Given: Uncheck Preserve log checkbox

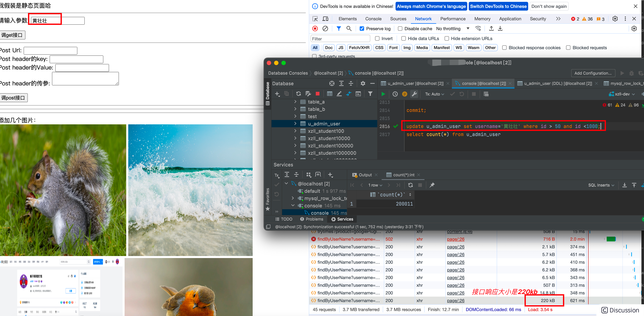Looking at the screenshot, I should [x=362, y=29].
